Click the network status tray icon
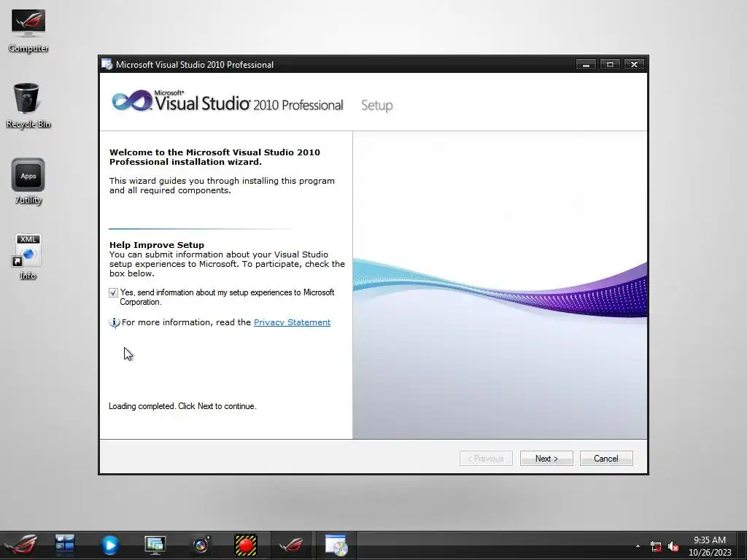This screenshot has width=747, height=560. point(656,547)
